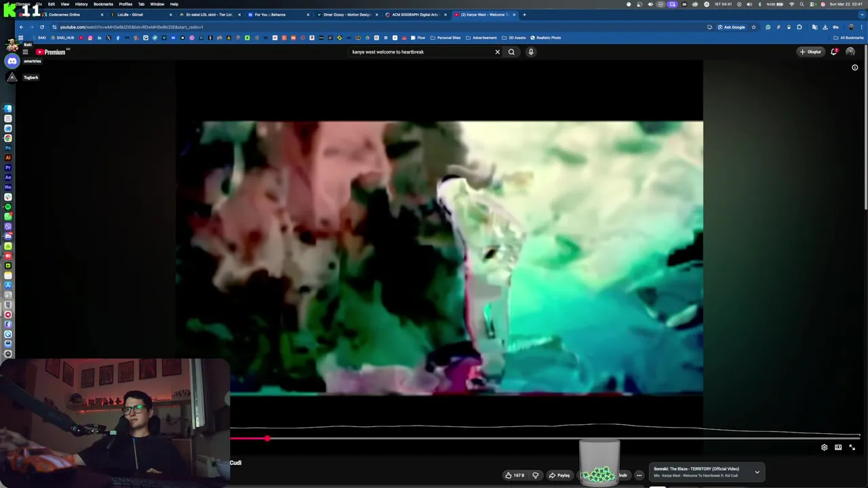Open the Window menu in menu bar
The image size is (868, 488).
(157, 4)
